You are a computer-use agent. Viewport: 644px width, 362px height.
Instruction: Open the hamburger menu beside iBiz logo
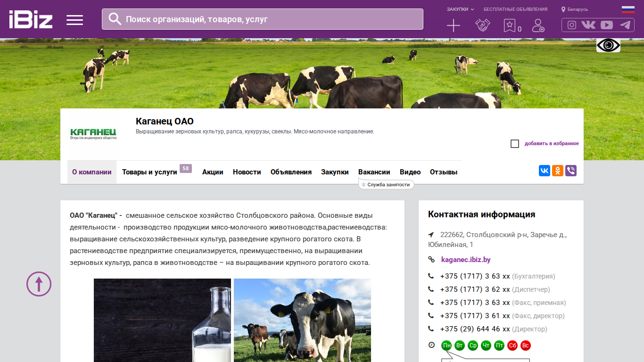(74, 20)
